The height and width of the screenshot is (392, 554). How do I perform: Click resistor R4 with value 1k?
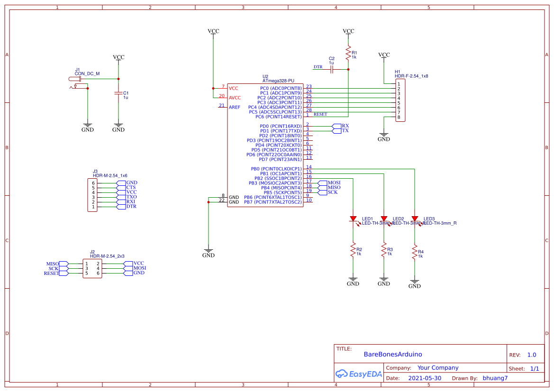(415, 252)
